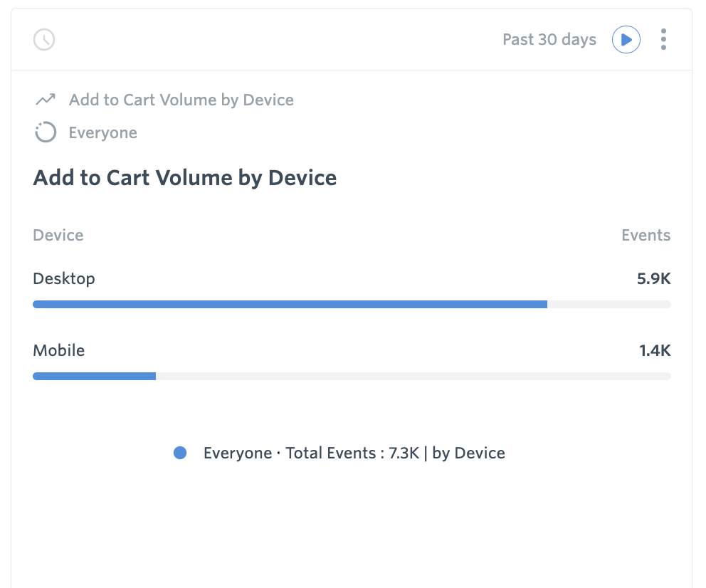
Task: Click the Desktop blue progress bar
Action: click(290, 305)
